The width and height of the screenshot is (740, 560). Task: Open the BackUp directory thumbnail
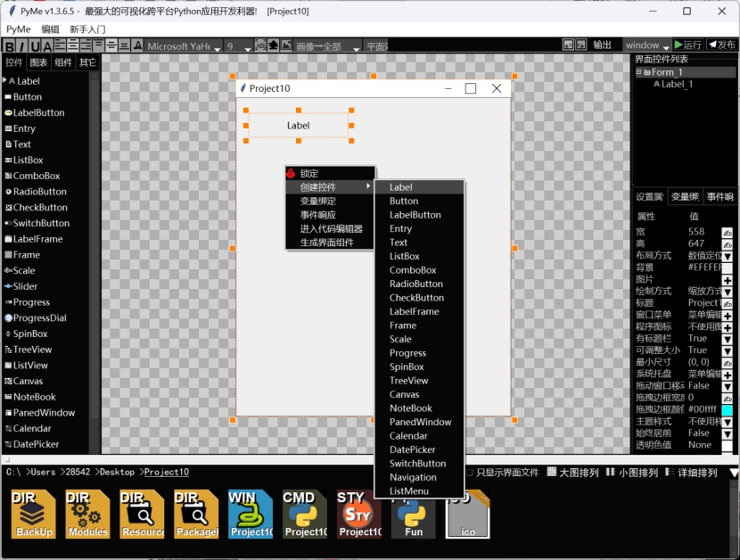coord(33,515)
